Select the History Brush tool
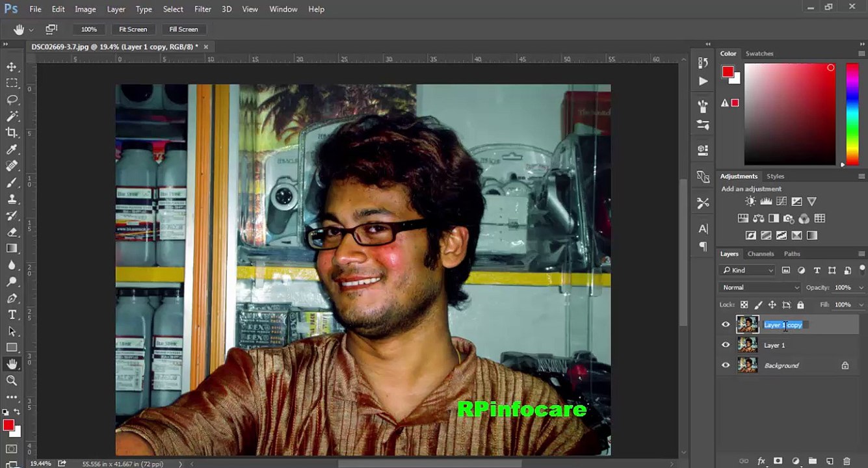868x468 pixels. 12,215
